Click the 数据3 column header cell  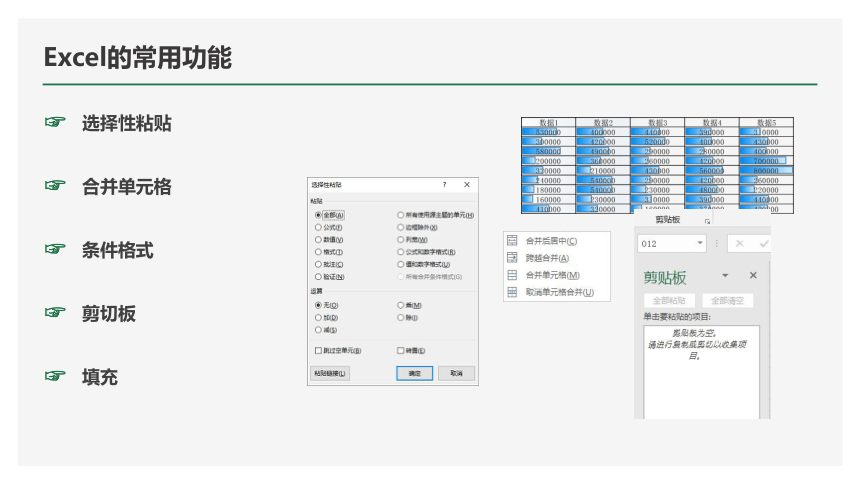[x=658, y=123]
